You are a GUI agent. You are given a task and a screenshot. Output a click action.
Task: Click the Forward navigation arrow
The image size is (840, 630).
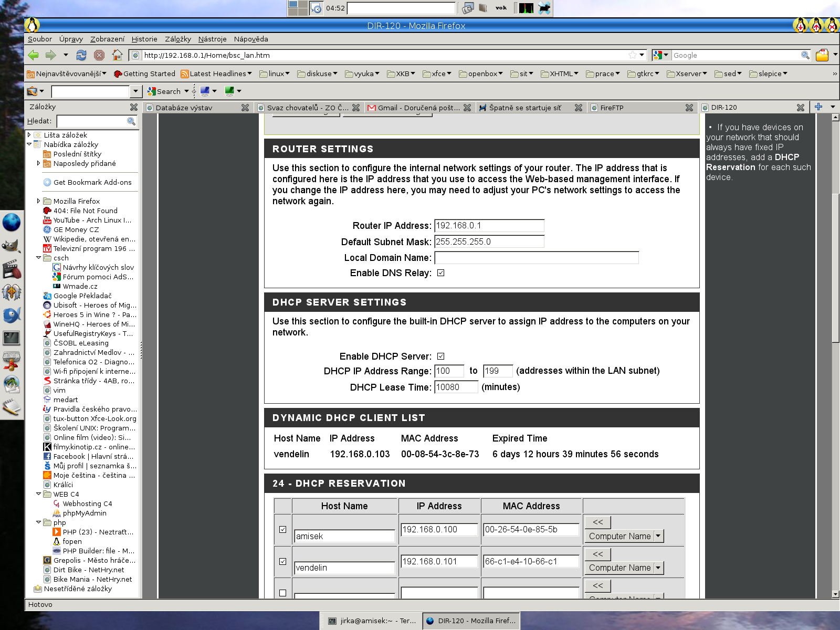click(50, 55)
